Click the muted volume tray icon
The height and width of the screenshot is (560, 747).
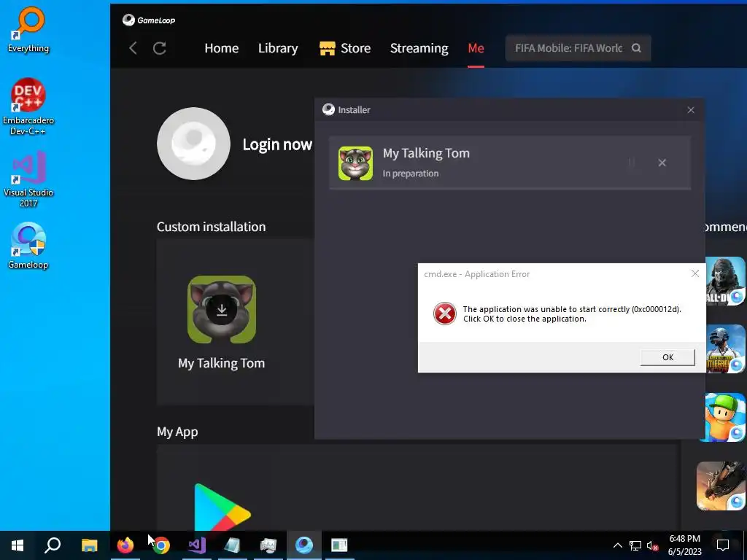(652, 545)
